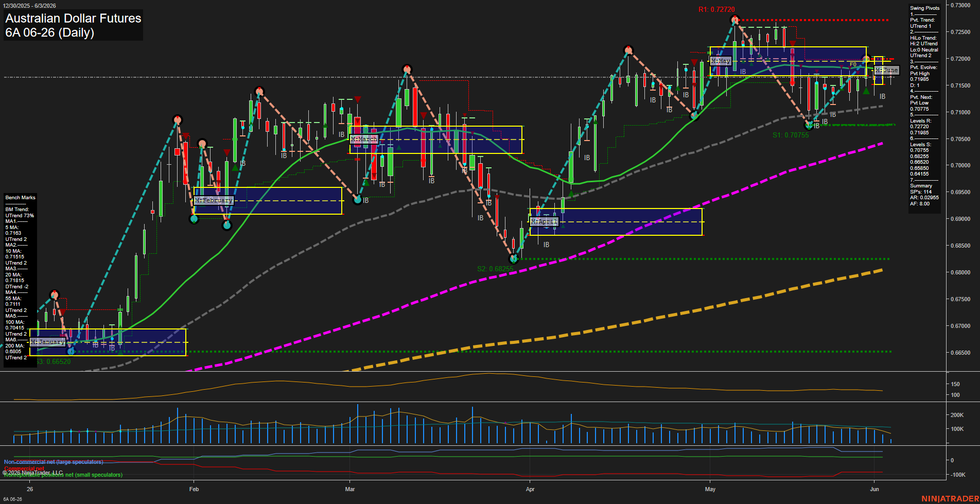
Task: Click the Swing Pivots panel heading
Action: click(924, 8)
